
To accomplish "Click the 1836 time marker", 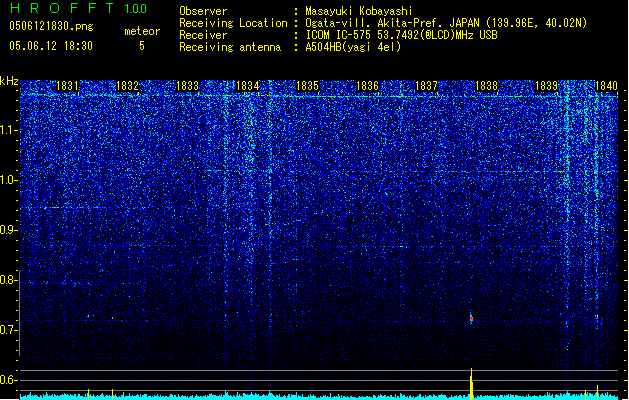I will tap(367, 86).
